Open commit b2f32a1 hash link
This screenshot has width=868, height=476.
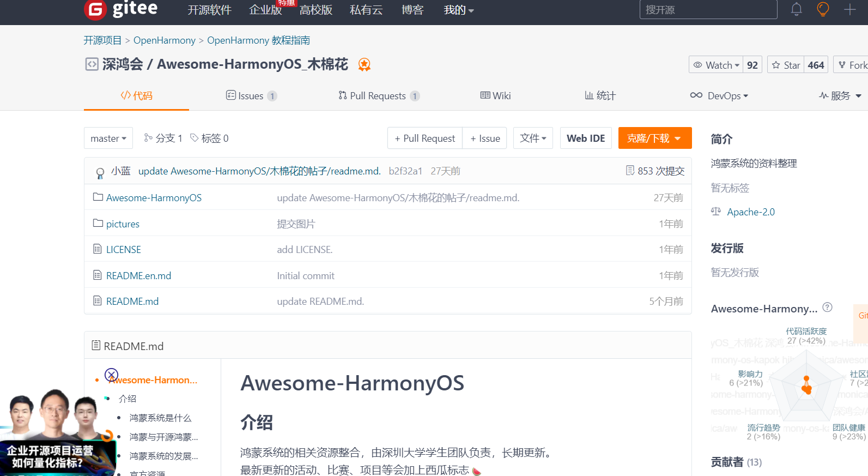[405, 171]
